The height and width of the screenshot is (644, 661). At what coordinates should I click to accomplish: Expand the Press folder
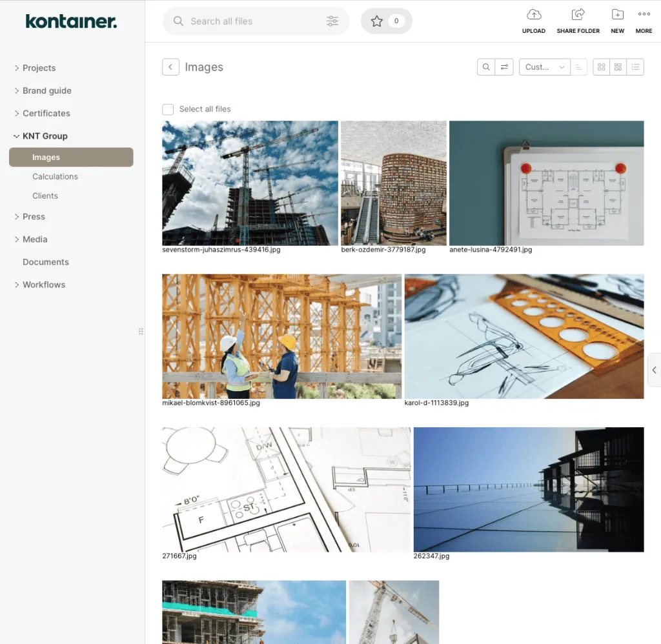(x=17, y=217)
